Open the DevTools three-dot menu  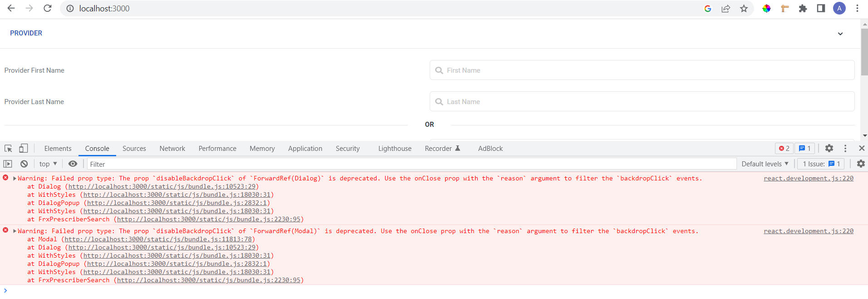click(x=845, y=148)
